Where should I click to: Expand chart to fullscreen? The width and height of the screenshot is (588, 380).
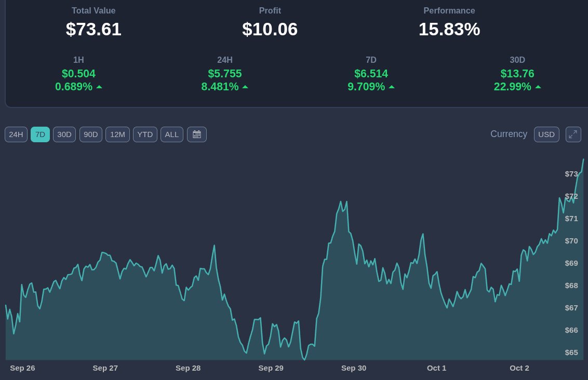click(x=573, y=134)
